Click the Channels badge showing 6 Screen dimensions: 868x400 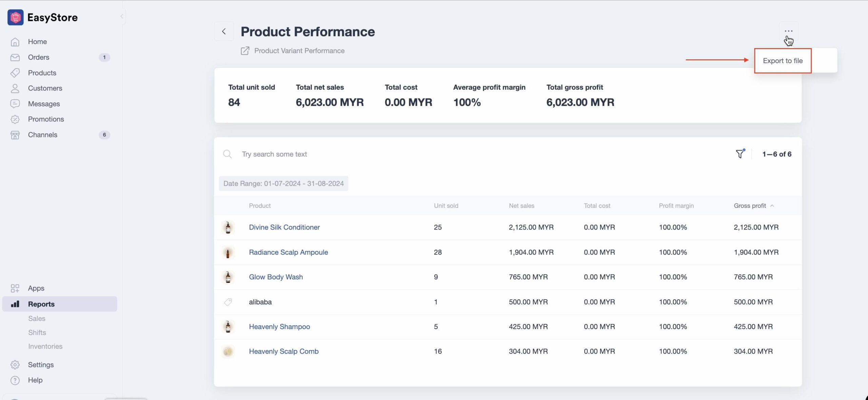pyautogui.click(x=104, y=135)
